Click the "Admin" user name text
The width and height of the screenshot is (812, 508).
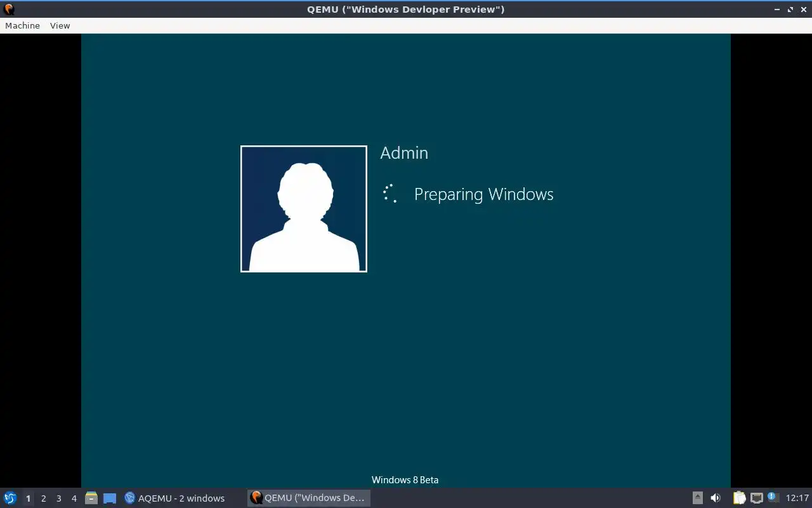pyautogui.click(x=404, y=153)
